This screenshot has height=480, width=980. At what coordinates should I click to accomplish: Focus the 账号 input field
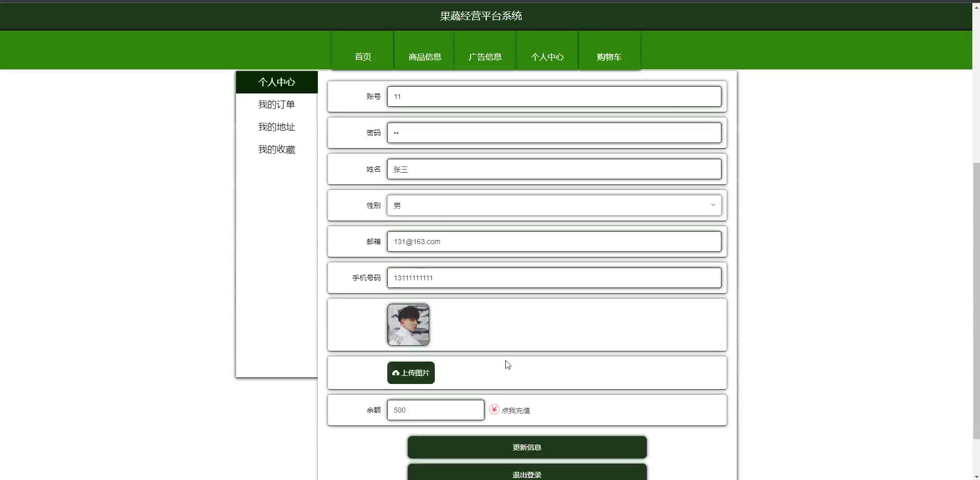click(x=554, y=97)
